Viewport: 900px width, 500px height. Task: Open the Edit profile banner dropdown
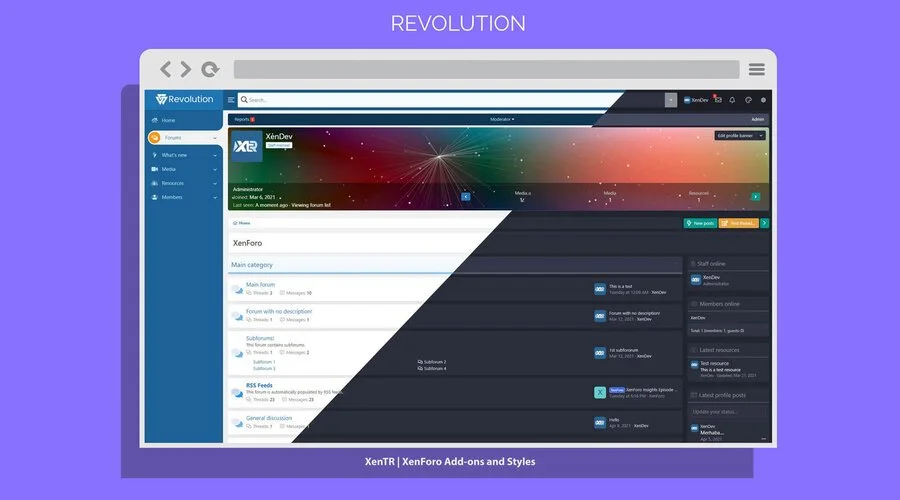pos(740,135)
